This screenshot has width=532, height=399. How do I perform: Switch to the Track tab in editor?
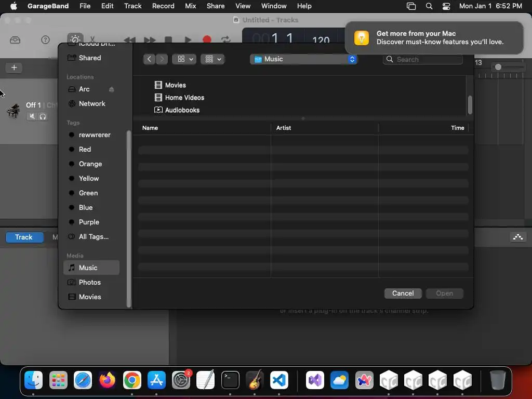point(24,237)
